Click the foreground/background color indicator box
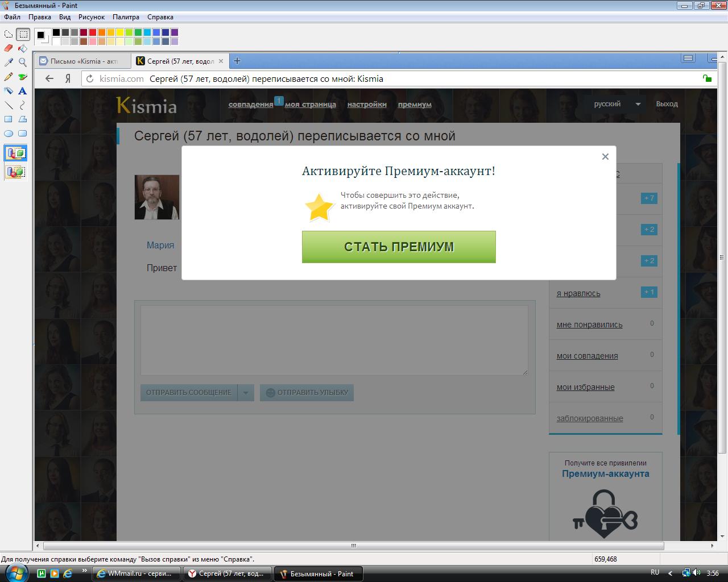The image size is (728, 582). [43, 37]
